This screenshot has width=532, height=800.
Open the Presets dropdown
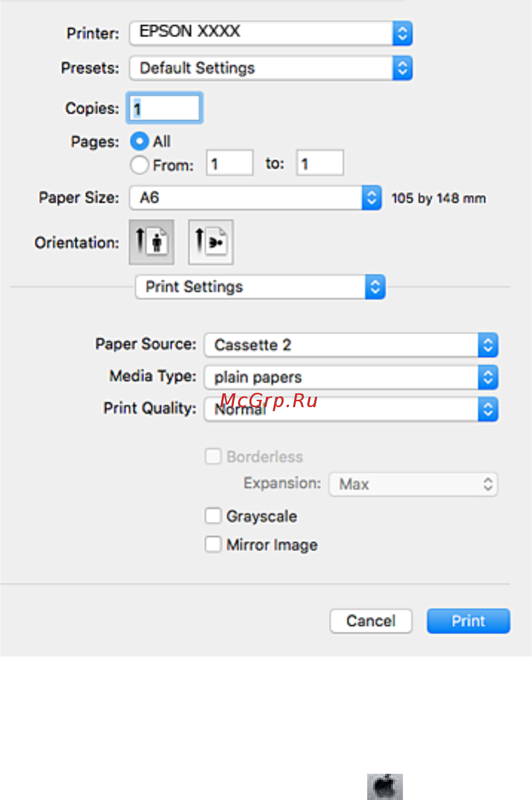coord(270,68)
